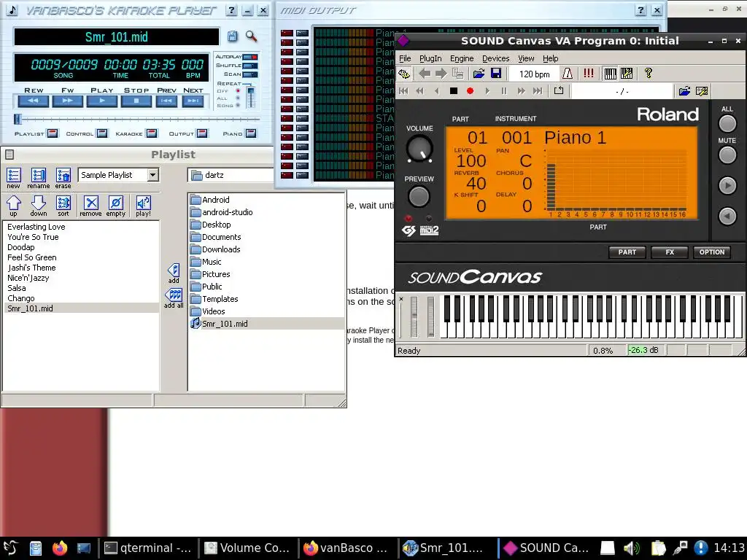
Task: Toggle the metronome icon in Sound Canvas
Action: pos(568,74)
